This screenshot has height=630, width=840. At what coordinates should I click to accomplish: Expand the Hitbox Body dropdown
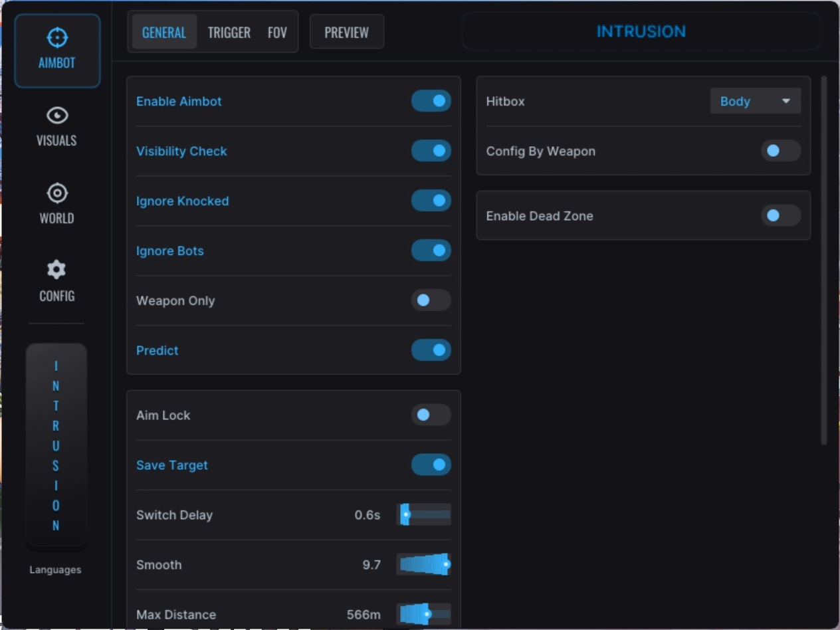(x=755, y=102)
